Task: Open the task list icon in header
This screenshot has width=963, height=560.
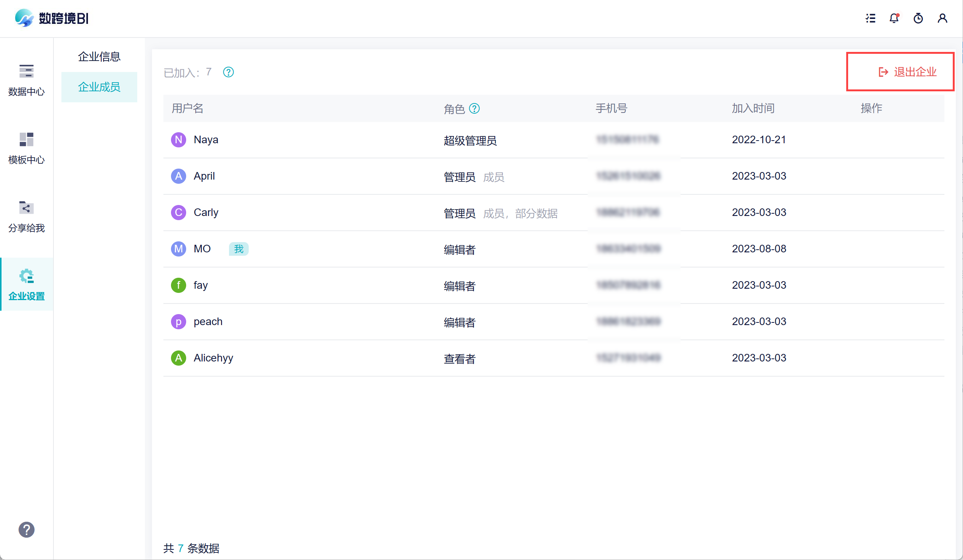Action: coord(870,18)
